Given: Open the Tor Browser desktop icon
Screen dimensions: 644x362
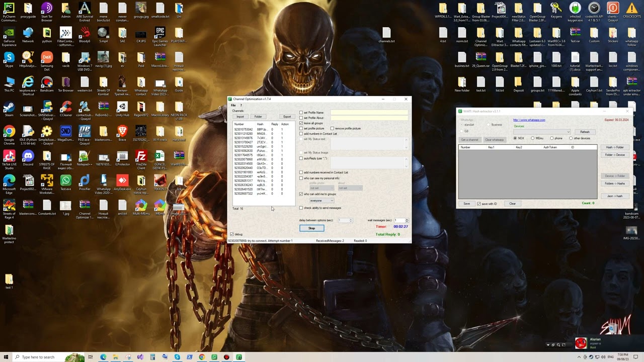Looking at the screenshot, I should 65,84.
